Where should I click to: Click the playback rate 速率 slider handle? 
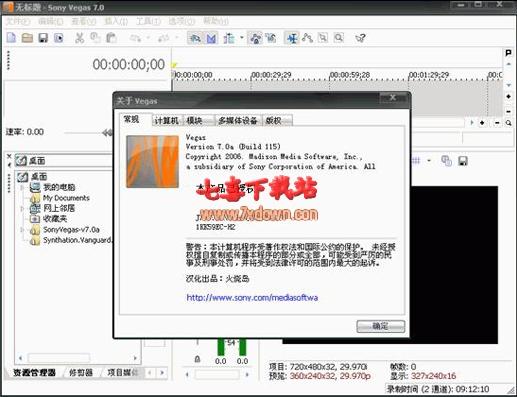click(x=107, y=133)
